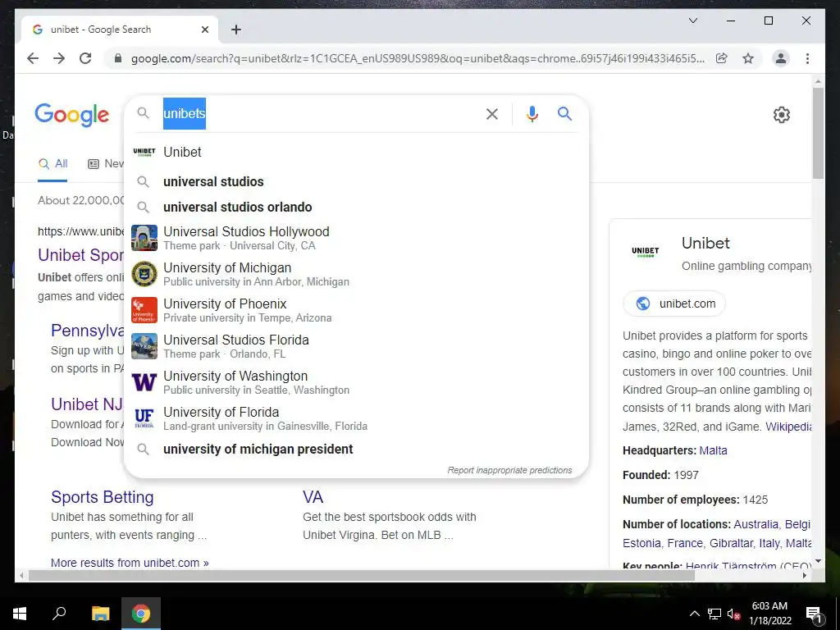Open the tab search chevron
Screen dimensions: 840x630
(692, 21)
